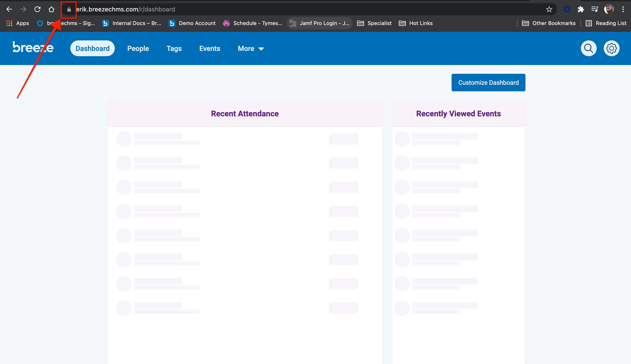Image resolution: width=631 pixels, height=364 pixels.
Task: Open site security info via lock icon
Action: pyautogui.click(x=69, y=9)
